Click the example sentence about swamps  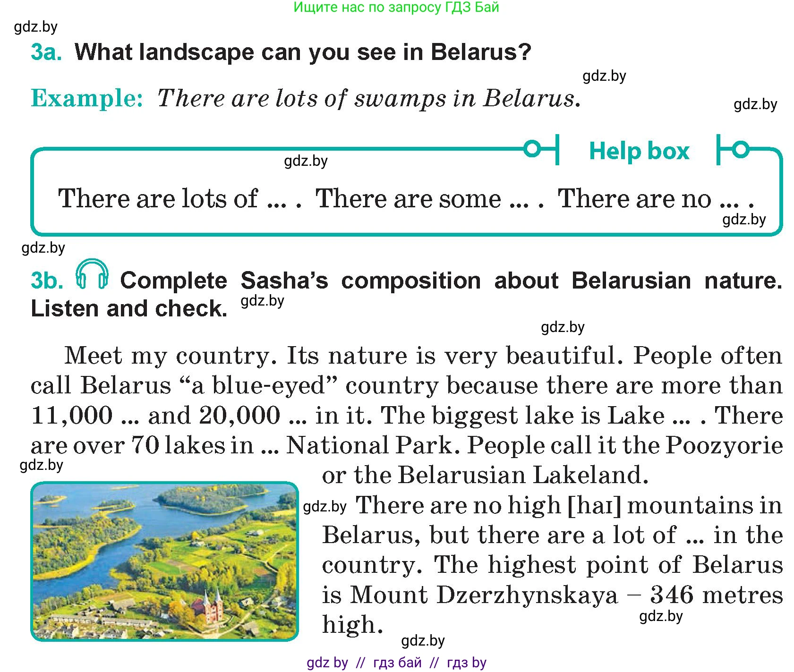[368, 99]
